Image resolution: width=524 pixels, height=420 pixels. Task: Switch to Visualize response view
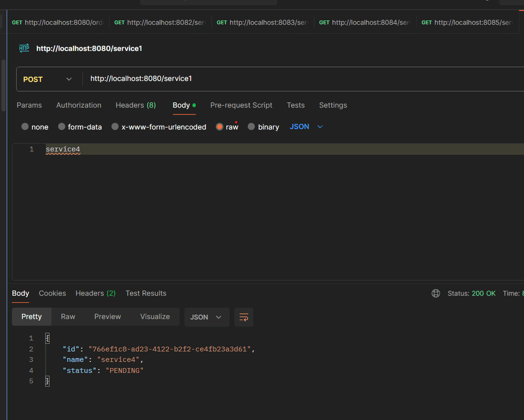[155, 317]
